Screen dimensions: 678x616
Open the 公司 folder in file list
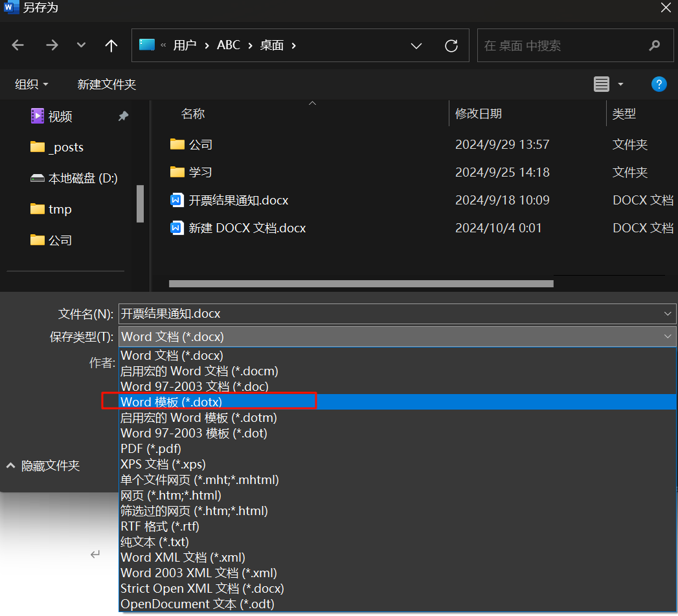coord(201,145)
